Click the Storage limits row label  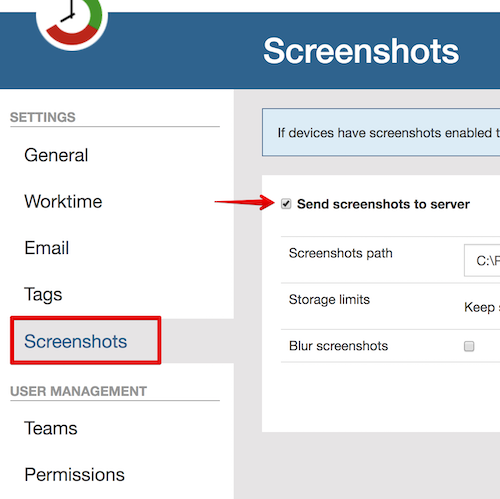click(329, 299)
